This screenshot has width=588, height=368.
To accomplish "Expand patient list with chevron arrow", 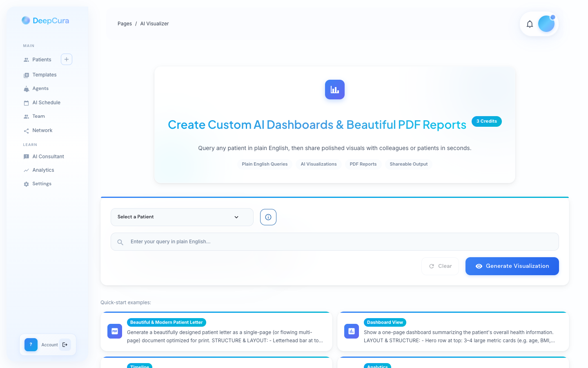I will tap(236, 217).
